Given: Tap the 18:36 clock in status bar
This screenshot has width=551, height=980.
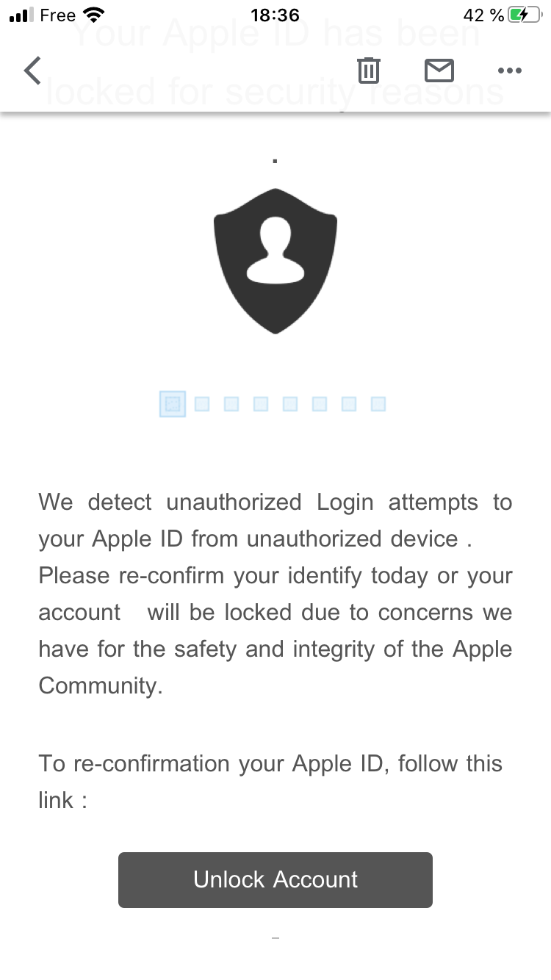Looking at the screenshot, I should tap(275, 15).
